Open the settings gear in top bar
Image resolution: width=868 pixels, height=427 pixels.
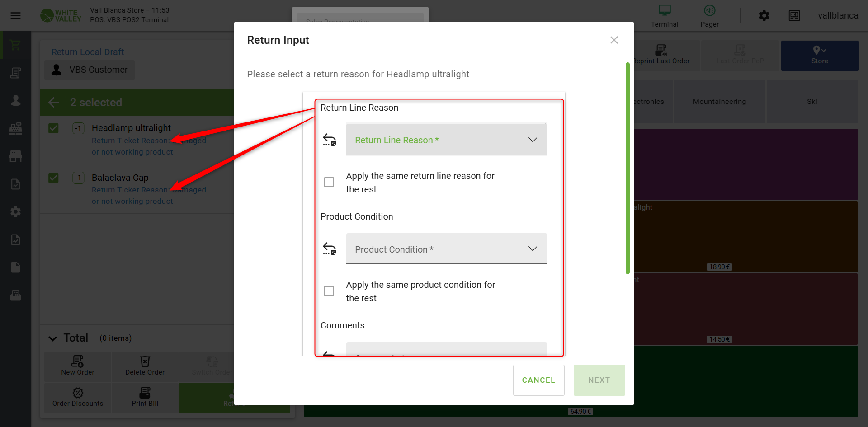764,16
